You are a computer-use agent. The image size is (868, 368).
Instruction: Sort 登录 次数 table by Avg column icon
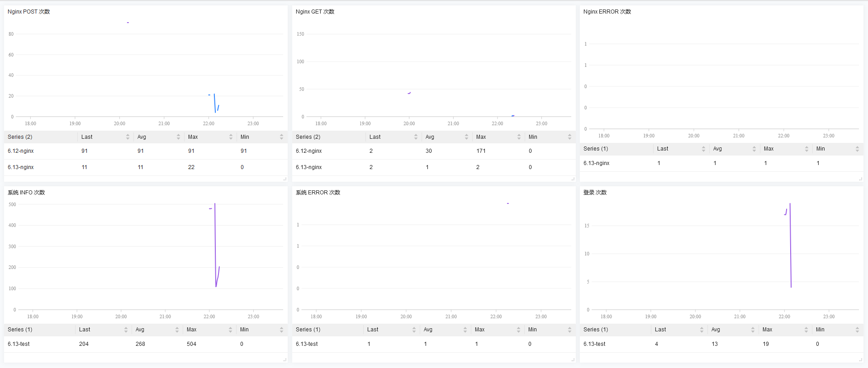tap(753, 330)
